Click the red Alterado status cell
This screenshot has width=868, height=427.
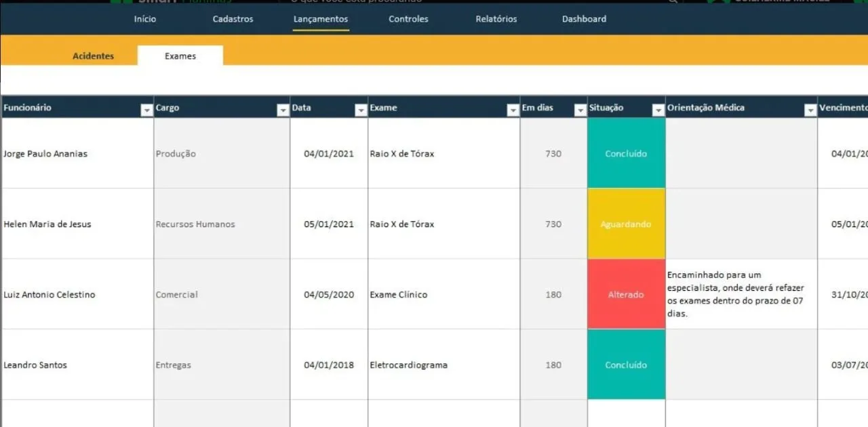click(626, 295)
